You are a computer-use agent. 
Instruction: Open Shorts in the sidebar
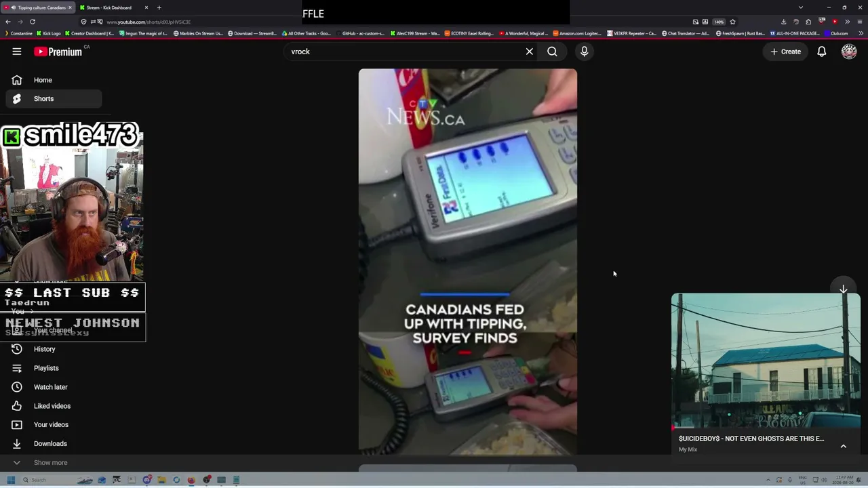[x=54, y=99]
